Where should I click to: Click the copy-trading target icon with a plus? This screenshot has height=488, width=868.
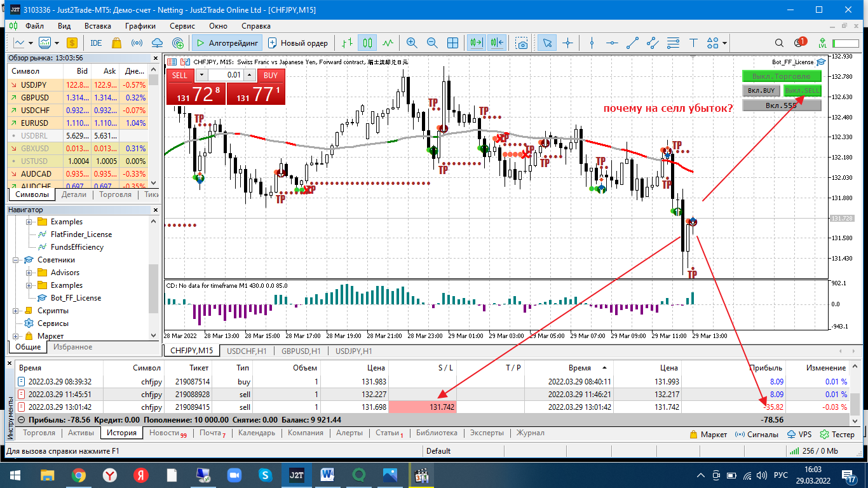click(x=178, y=43)
